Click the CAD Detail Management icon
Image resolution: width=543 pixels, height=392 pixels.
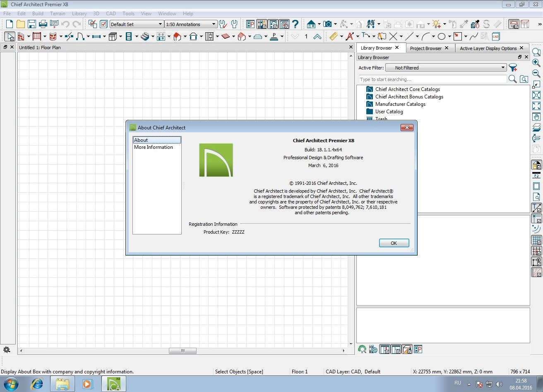pos(496,36)
